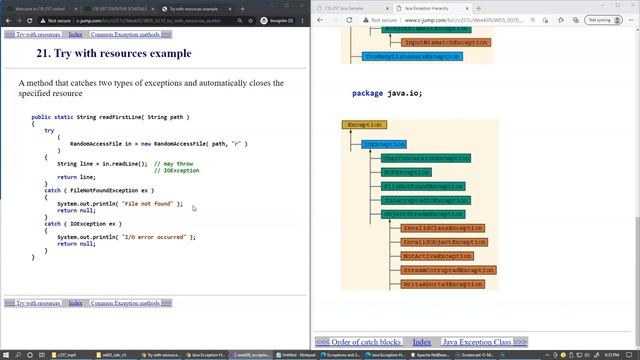Image resolution: width=640 pixels, height=360 pixels.
Task: Click 'ObjectStreamException' diagram box
Action: [423, 214]
